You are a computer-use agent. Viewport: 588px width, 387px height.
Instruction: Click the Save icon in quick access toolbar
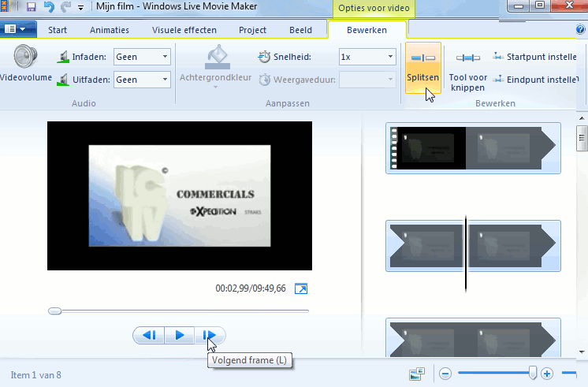pos(31,6)
